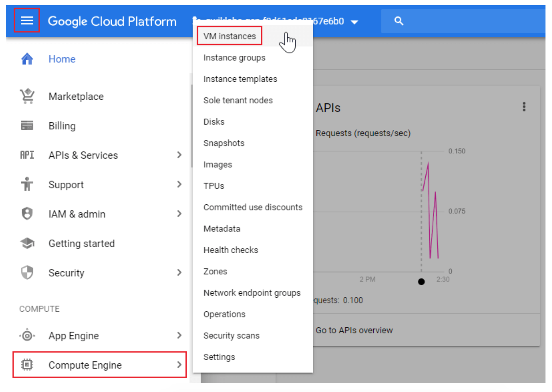
Task: Expand the Security submenu arrow
Action: 179,273
